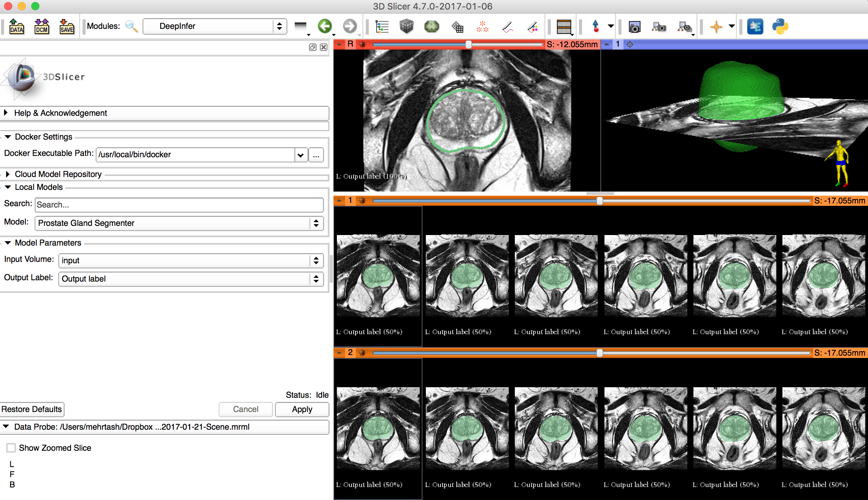The image size is (868, 500).
Task: Open the Python interactor icon
Action: [780, 26]
